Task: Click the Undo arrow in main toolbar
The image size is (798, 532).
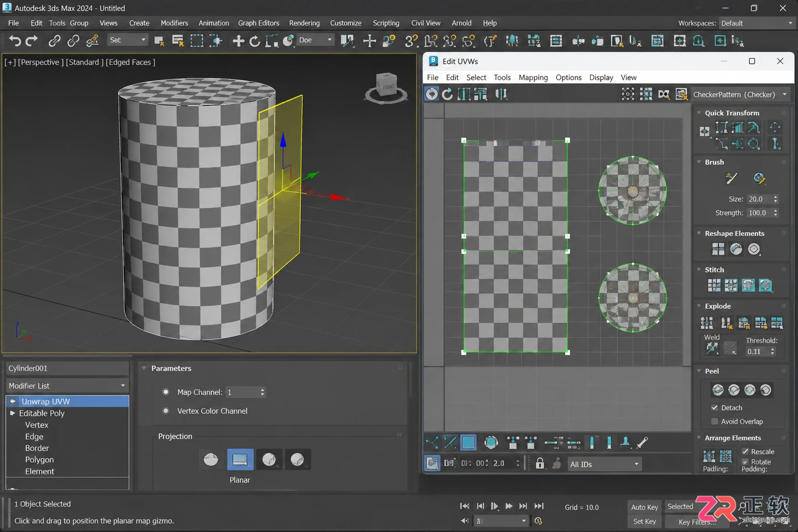Action: coord(15,40)
